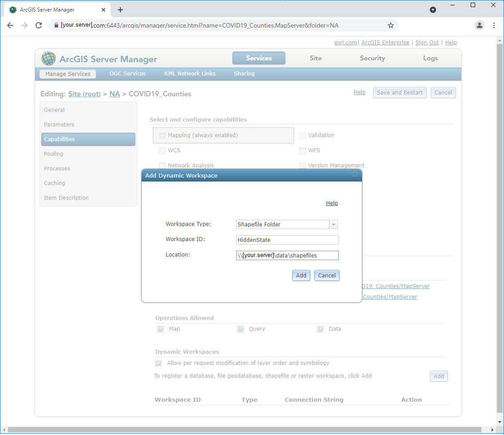Click the Save and Restart button

tap(399, 92)
